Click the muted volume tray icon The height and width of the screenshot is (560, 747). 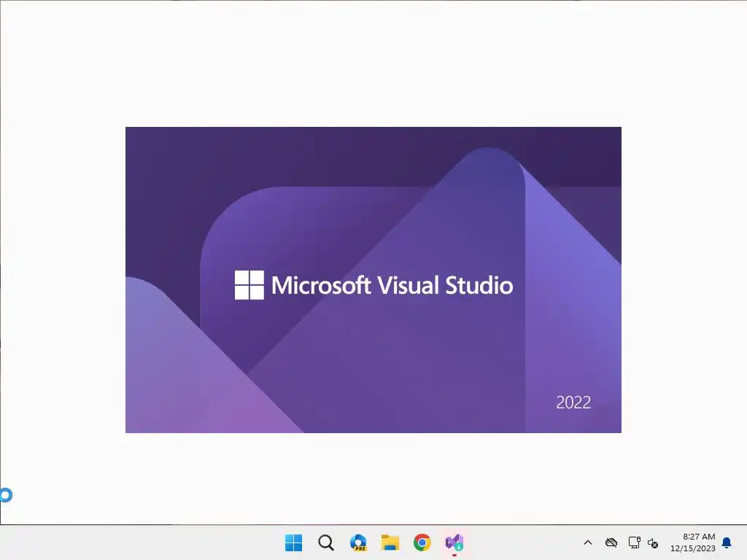coord(653,542)
